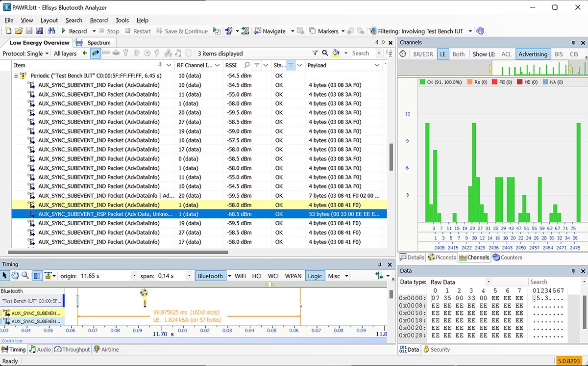Click the Navigate toolbar button
The height and width of the screenshot is (366, 588).
[269, 31]
